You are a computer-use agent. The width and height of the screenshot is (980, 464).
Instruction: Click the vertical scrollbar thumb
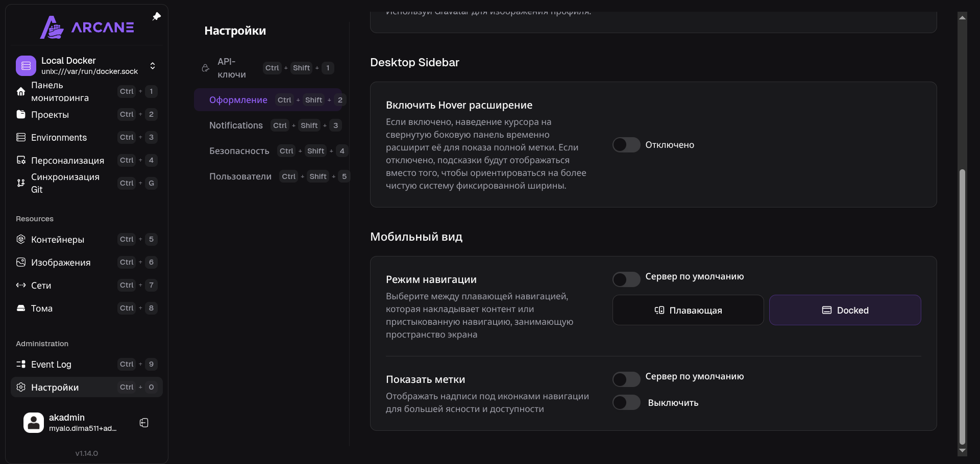[x=962, y=306]
